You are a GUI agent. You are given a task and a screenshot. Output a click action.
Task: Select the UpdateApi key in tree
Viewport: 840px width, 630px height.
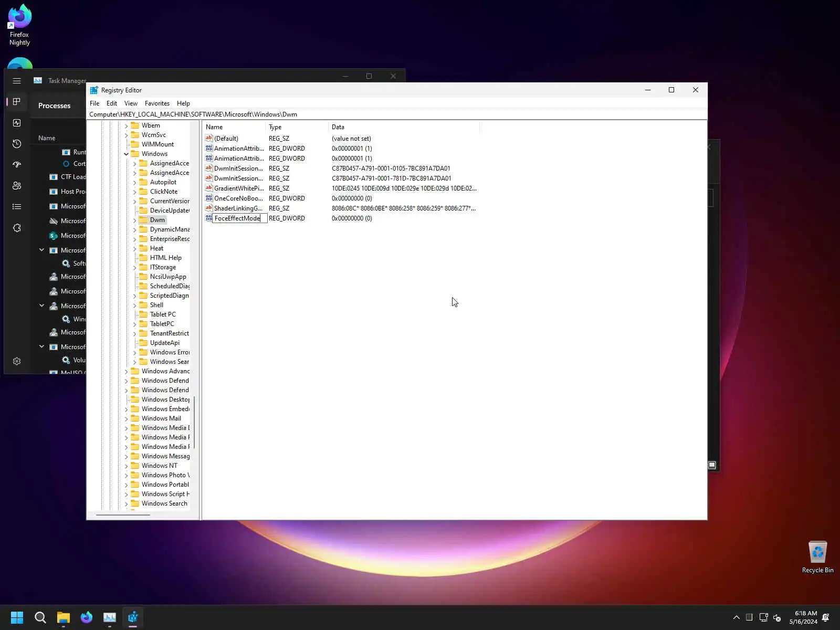click(x=165, y=343)
